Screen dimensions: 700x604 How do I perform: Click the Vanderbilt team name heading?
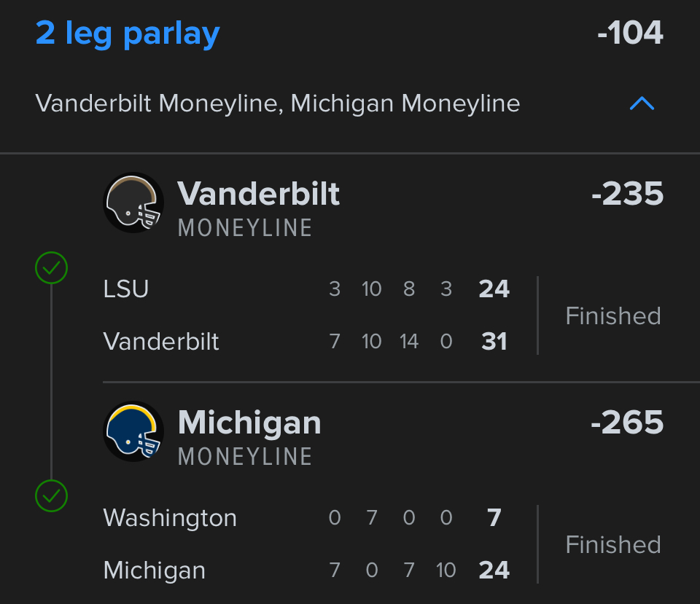click(x=259, y=194)
